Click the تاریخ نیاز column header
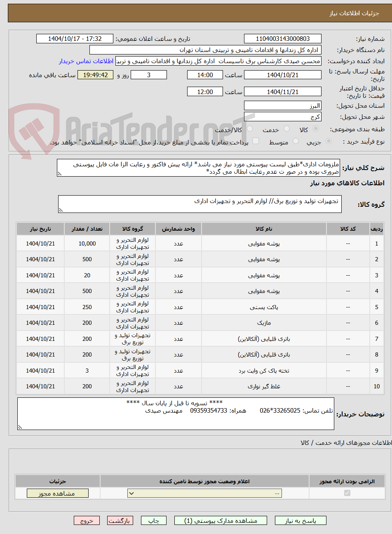The height and width of the screenshot is (534, 392). 40,229
